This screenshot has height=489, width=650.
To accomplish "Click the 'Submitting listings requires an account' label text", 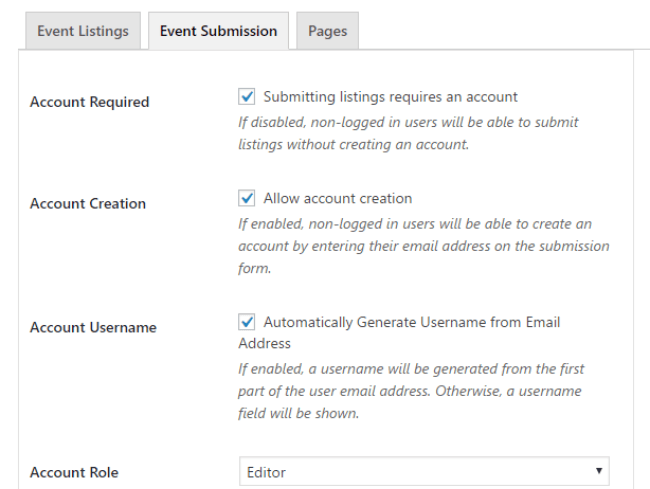I will pyautogui.click(x=390, y=97).
